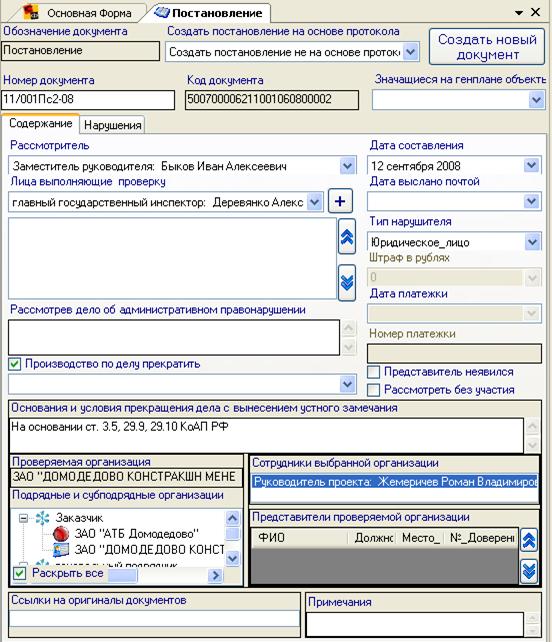Click the Номер платежки field
Screen dimensions: 552x642
(x=454, y=353)
